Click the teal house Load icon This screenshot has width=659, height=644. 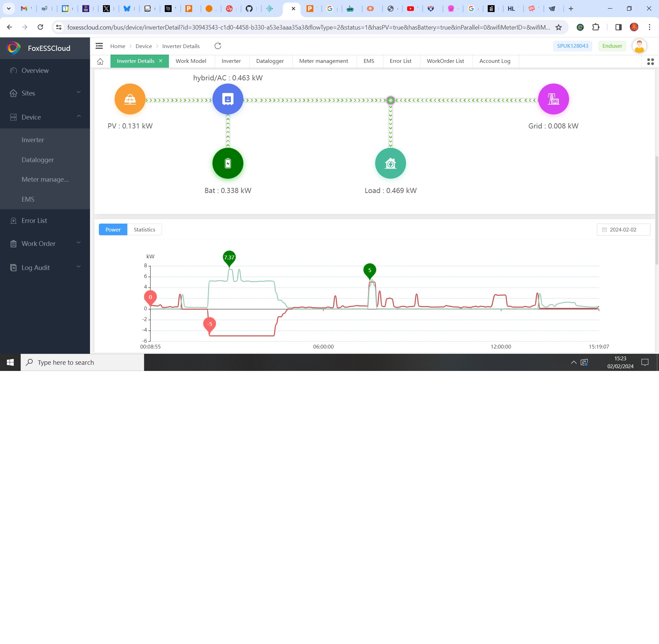pos(390,163)
